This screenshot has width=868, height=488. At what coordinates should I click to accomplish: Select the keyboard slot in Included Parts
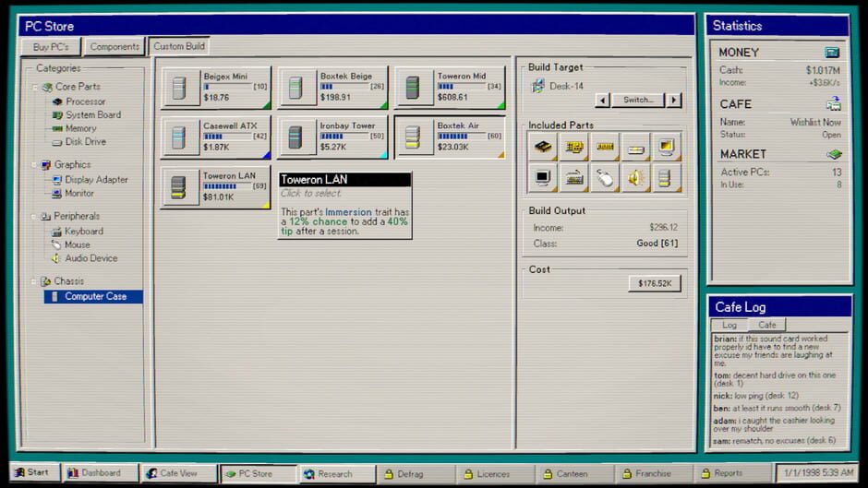pos(574,178)
